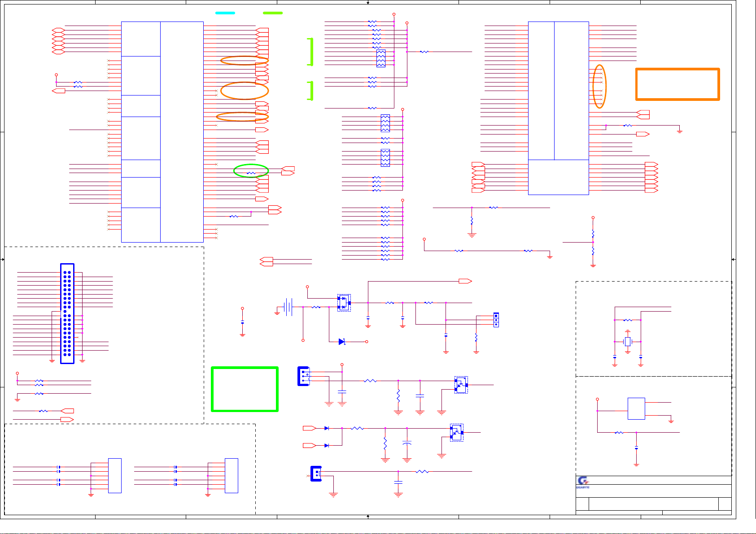Select the polarized capacitor symbol with curved plate
Screen dimensions: 756x534
coord(407,443)
